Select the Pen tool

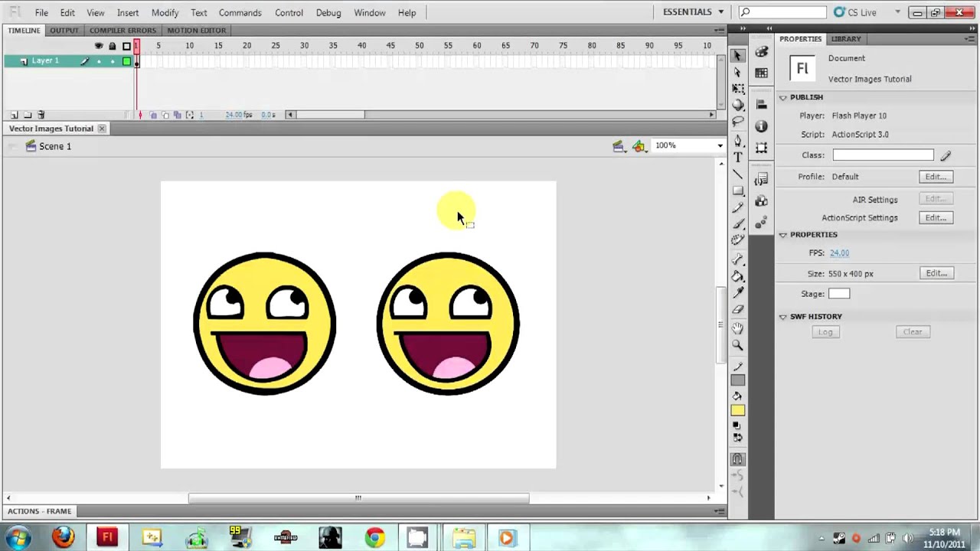(737, 142)
